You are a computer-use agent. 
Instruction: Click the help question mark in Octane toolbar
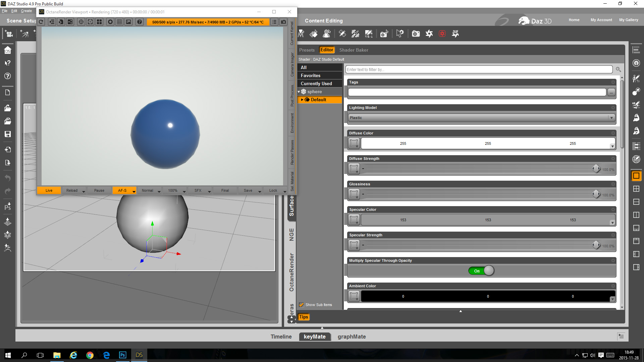140,22
